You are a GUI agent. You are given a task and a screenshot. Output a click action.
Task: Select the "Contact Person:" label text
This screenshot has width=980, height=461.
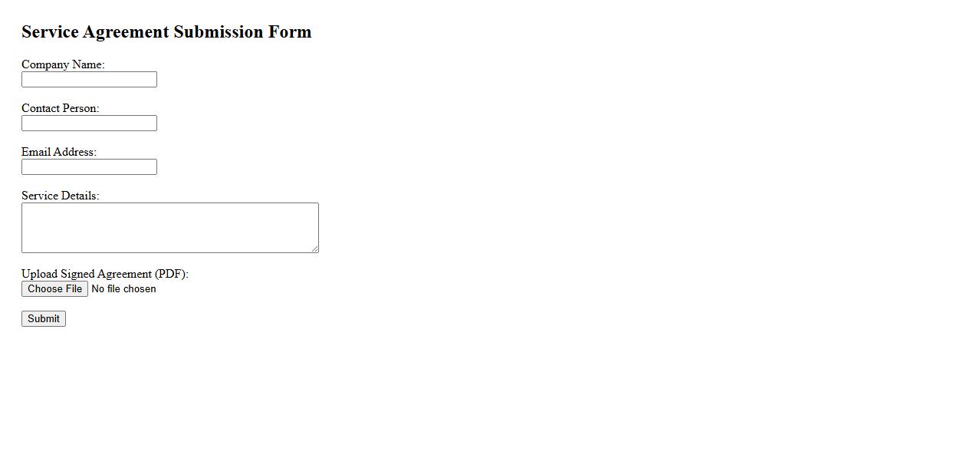pos(60,108)
